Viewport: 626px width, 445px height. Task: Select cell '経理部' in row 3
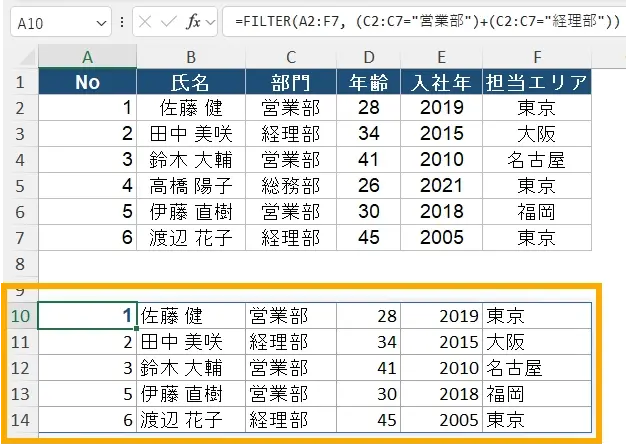tap(291, 134)
